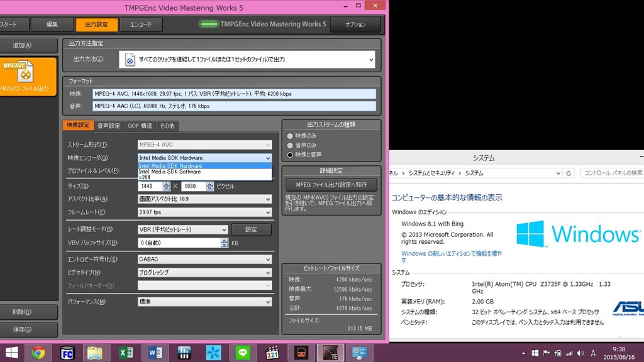Go to the 出力設定 stage
644x362 pixels.
[96, 25]
